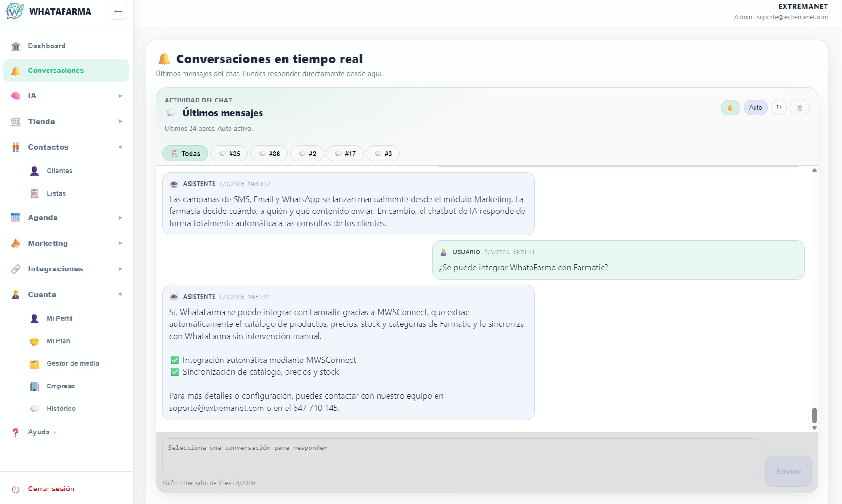This screenshot has width=842, height=504.
Task: Click the refresh messages icon
Action: 778,108
